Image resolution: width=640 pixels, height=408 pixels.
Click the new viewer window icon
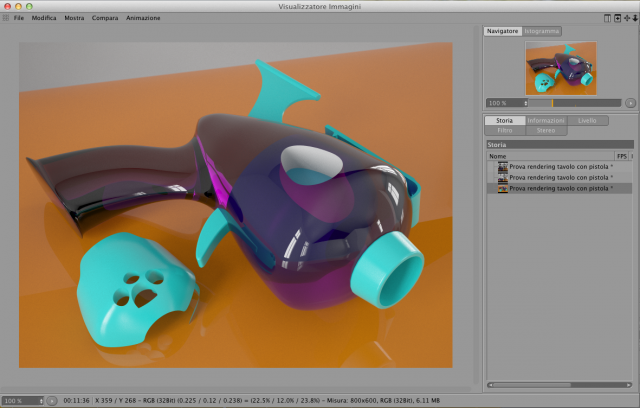pyautogui.click(x=618, y=18)
